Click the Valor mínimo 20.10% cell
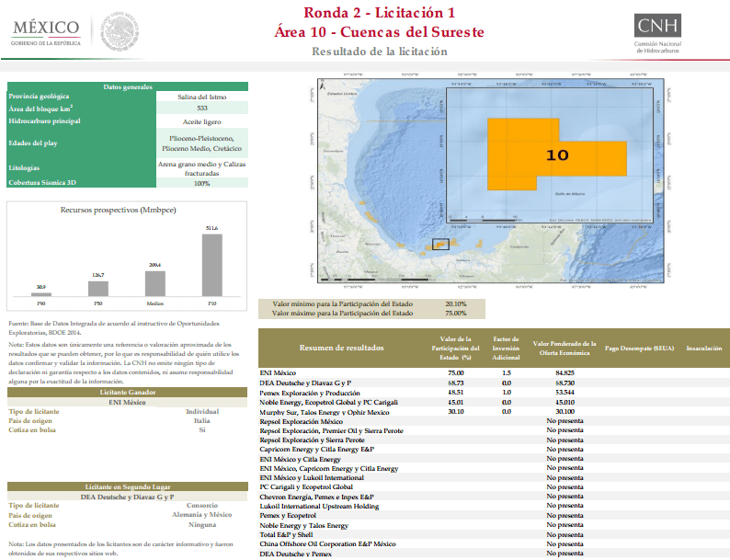Viewport: 730px width, 560px height. click(x=456, y=304)
